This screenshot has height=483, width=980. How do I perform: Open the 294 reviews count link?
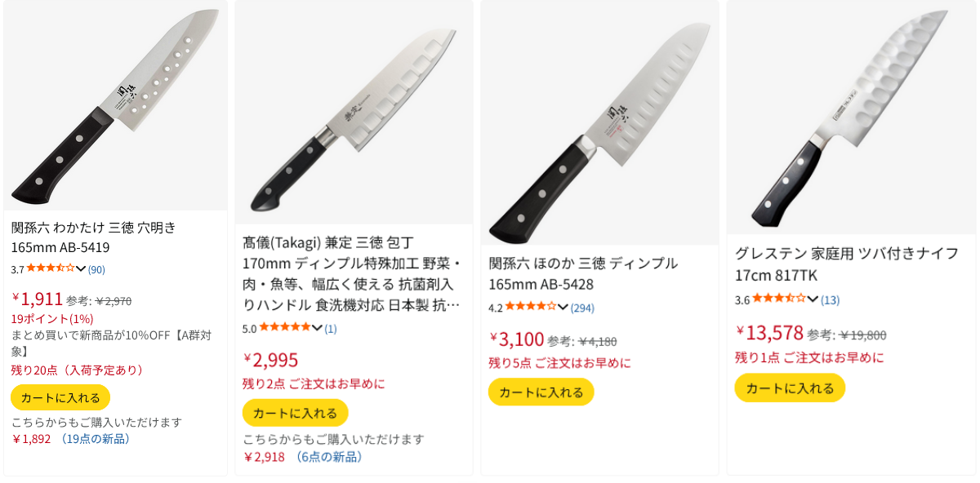pyautogui.click(x=582, y=308)
